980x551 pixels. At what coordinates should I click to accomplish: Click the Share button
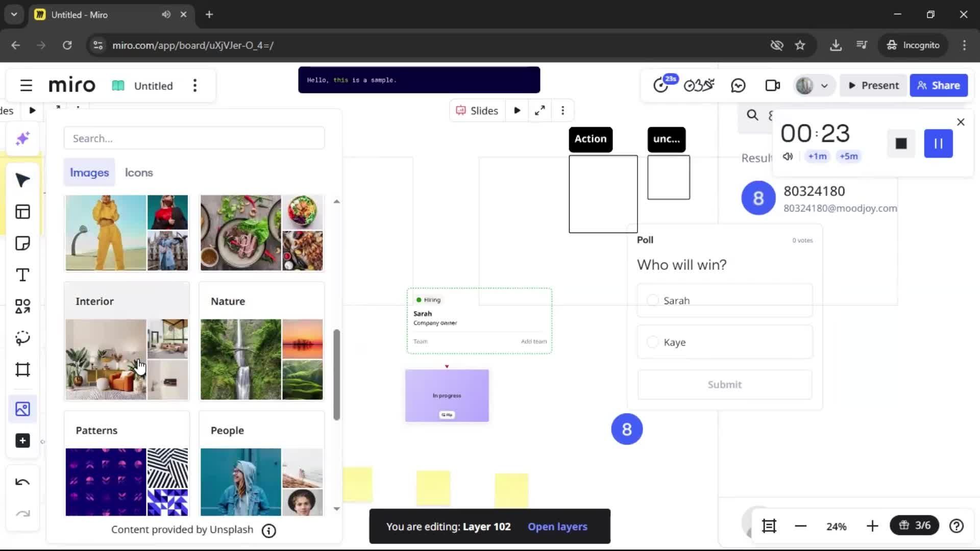939,85
